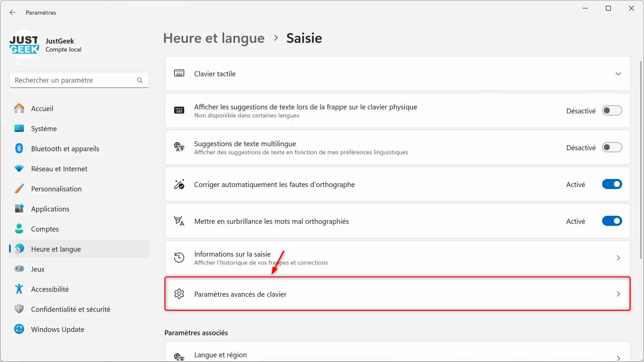Search for a parameter in search field
This screenshot has height=362, width=644.
78,79
